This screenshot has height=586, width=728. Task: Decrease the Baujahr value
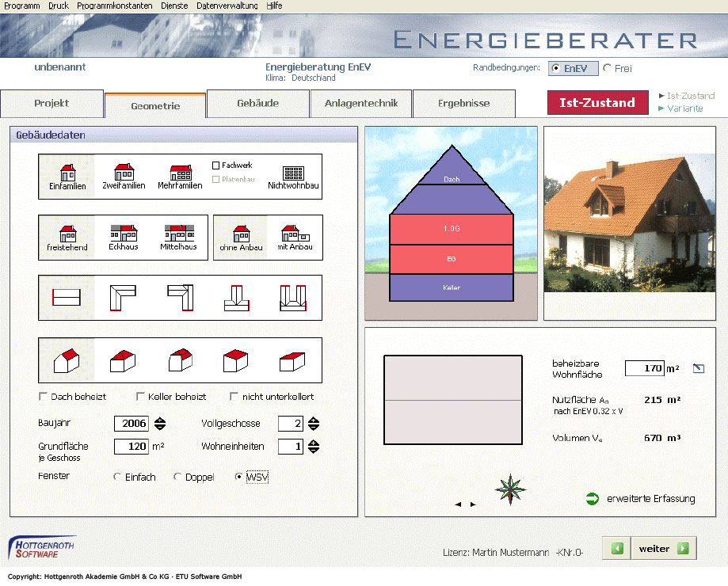tap(160, 426)
